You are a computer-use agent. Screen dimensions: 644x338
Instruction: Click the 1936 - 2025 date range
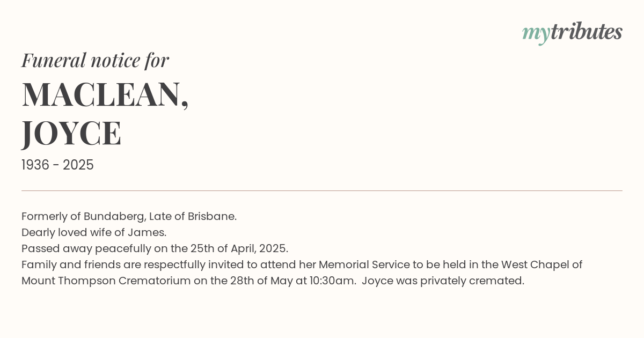[x=57, y=165]
